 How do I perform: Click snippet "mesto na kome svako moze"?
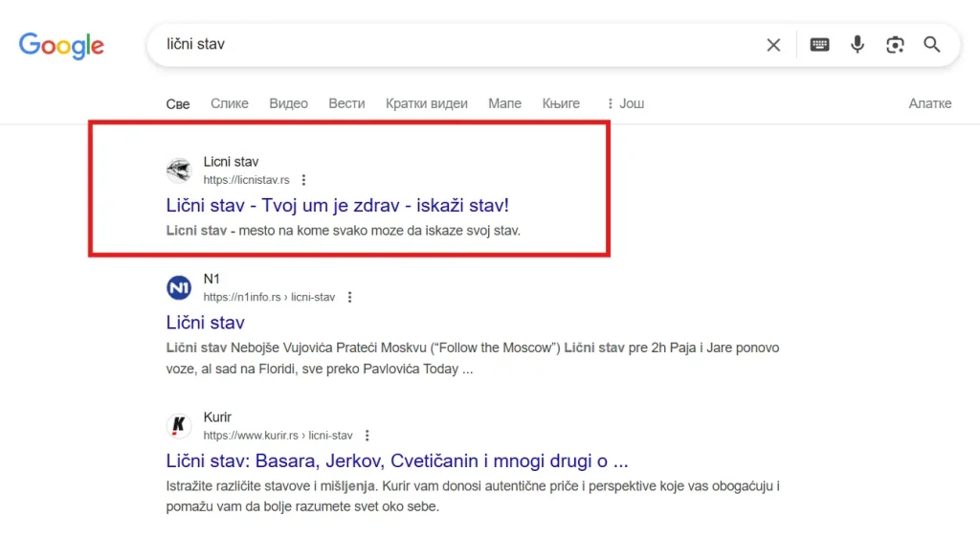tap(344, 231)
